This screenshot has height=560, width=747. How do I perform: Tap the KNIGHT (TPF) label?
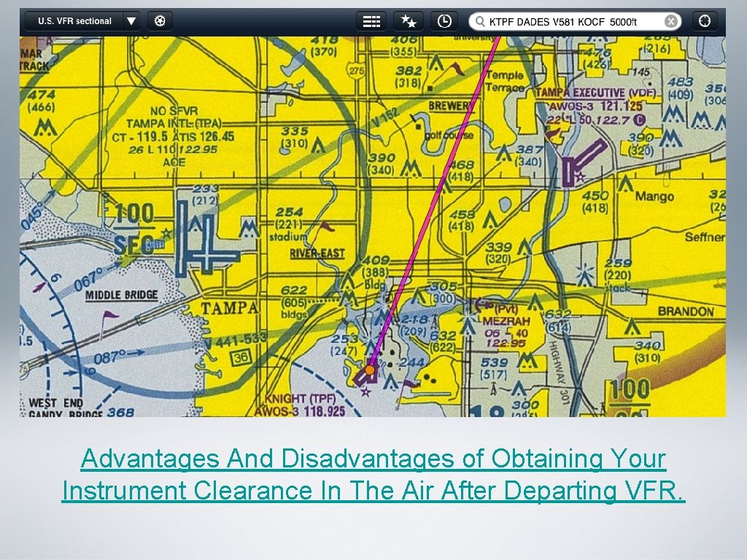[300, 399]
